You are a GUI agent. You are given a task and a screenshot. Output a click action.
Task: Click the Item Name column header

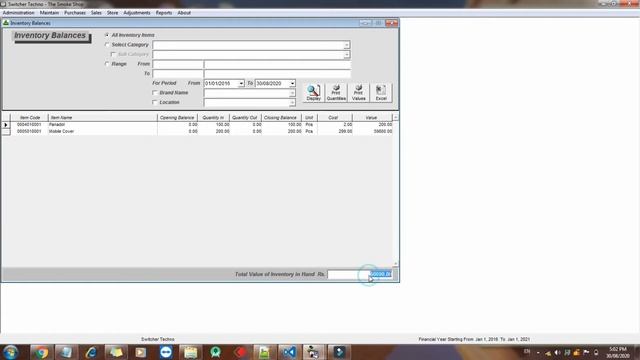(x=102, y=118)
